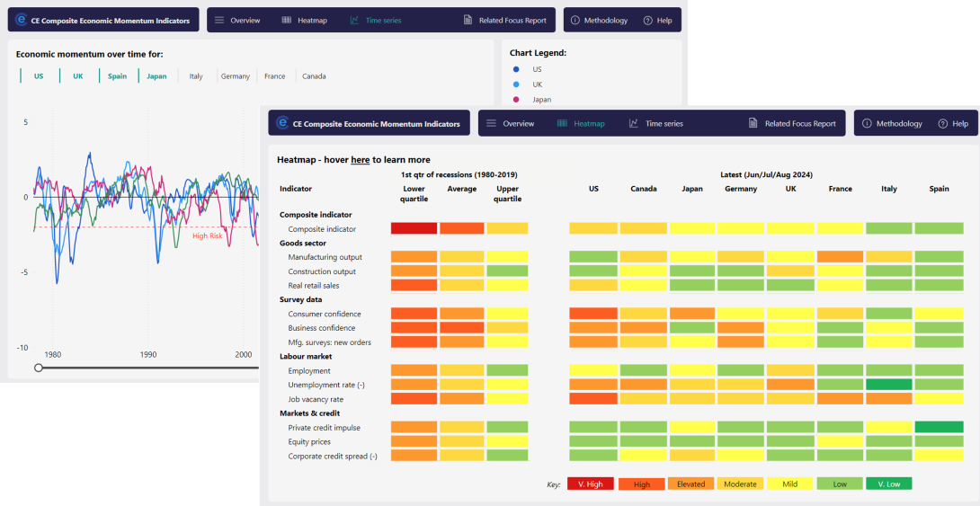
Task: Toggle Spain country selection
Action: click(117, 76)
